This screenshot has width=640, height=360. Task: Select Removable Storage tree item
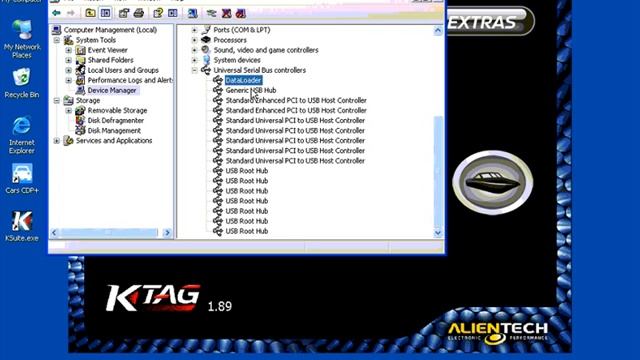coord(117,111)
